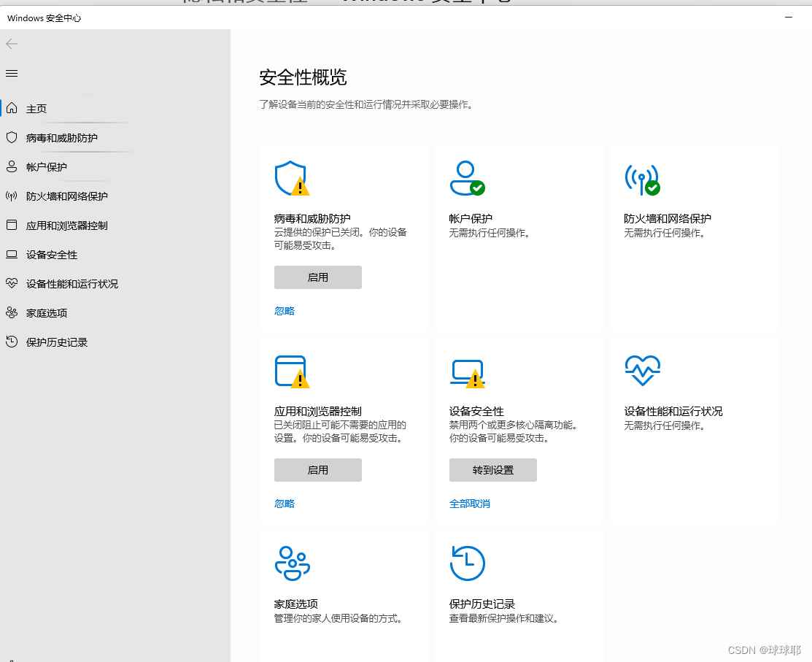The height and width of the screenshot is (662, 812).
Task: Click the back arrow at top left
Action: point(12,44)
